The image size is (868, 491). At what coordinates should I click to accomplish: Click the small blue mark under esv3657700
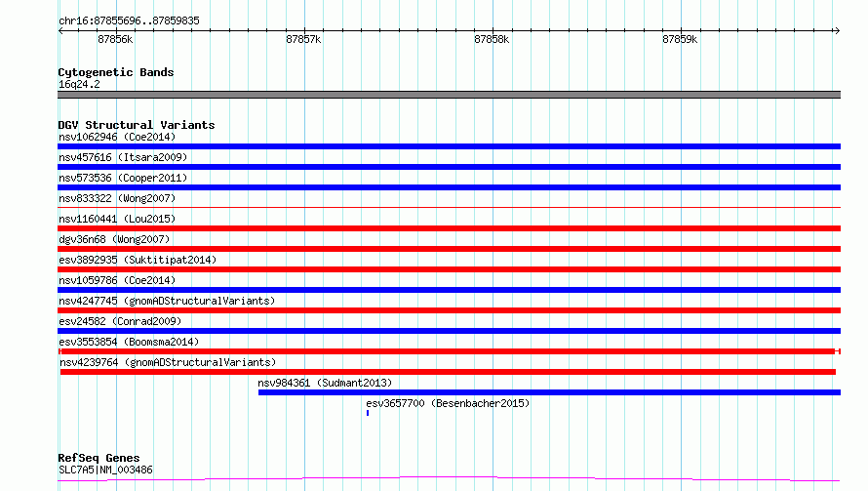click(x=368, y=413)
